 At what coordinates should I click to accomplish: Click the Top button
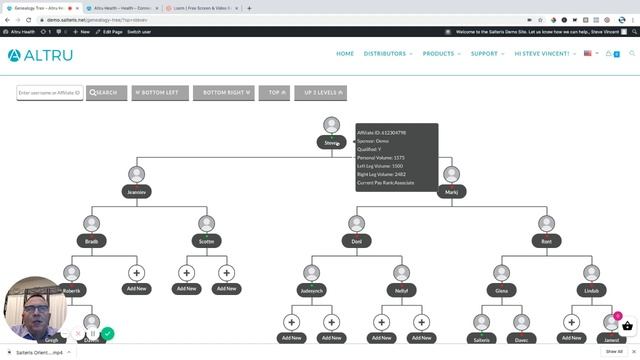coord(274,93)
